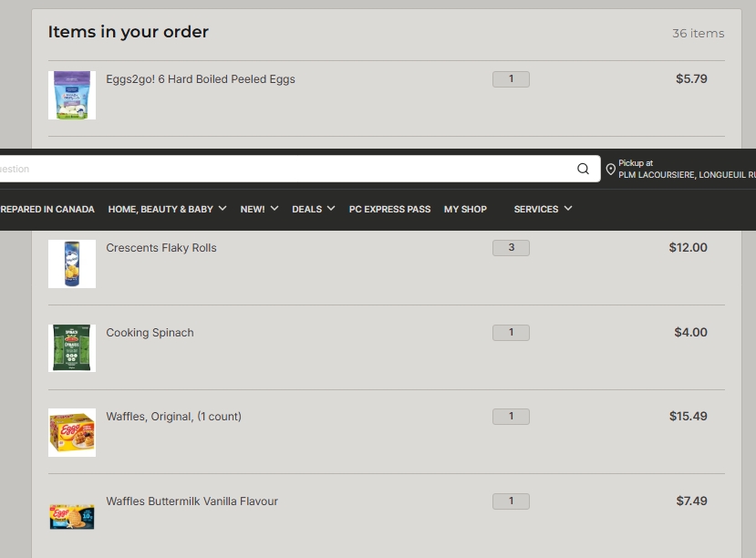This screenshot has width=756, height=558.
Task: Open Eggs2go hard boiled eggs thumbnail
Action: point(72,95)
